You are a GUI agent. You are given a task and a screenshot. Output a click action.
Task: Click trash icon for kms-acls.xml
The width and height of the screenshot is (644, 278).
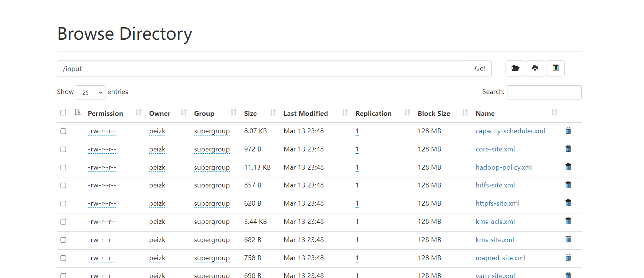tap(568, 221)
